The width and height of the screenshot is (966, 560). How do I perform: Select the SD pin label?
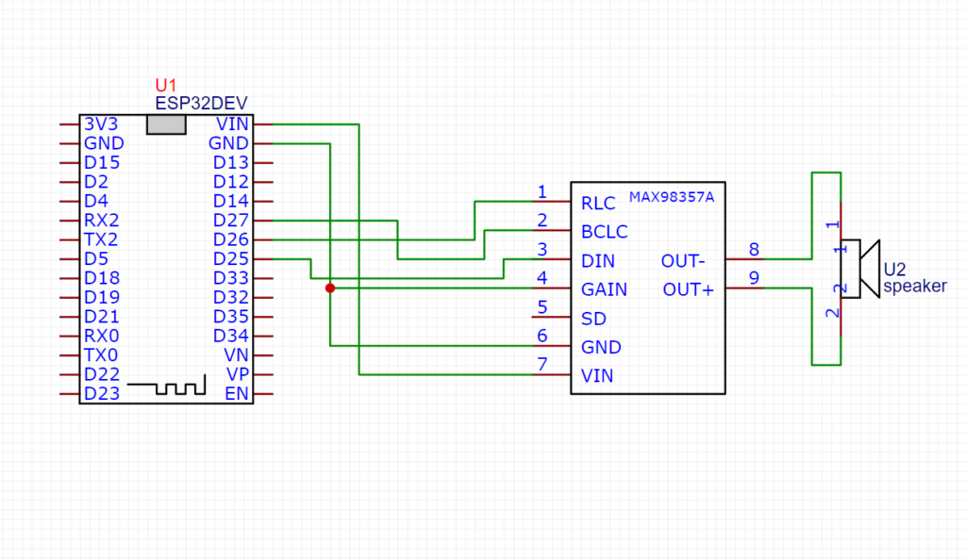point(594,319)
